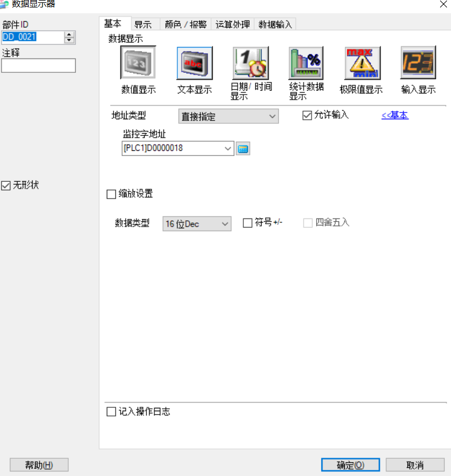Image resolution: width=451 pixels, height=476 pixels.
Task: Select the 数值显示 numeric display icon
Action: (138, 63)
